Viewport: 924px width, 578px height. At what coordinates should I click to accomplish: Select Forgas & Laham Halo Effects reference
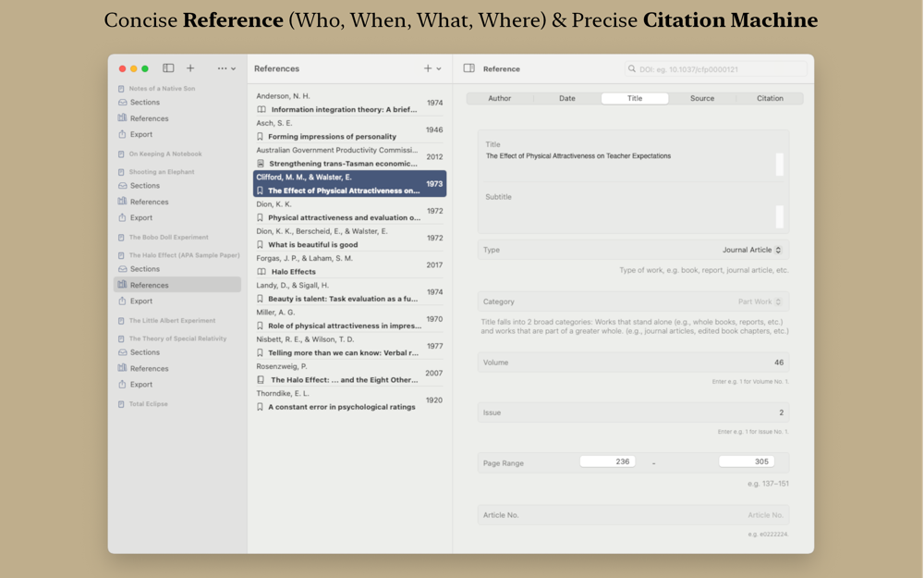[x=349, y=264]
